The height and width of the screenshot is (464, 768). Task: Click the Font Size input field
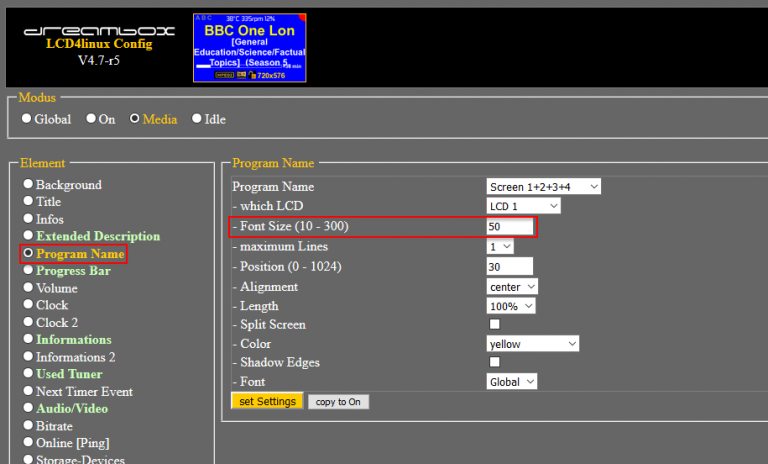510,227
